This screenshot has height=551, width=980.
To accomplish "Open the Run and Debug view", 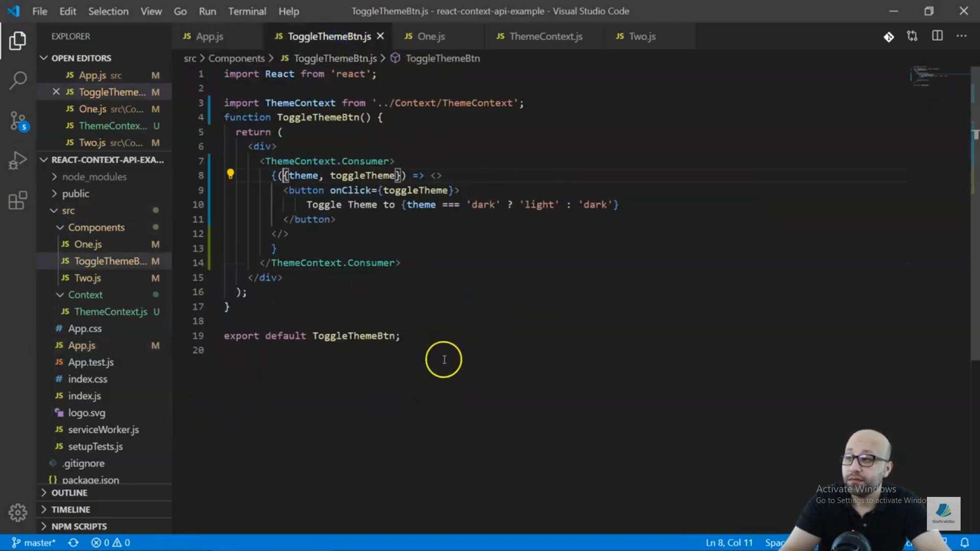I will (18, 160).
